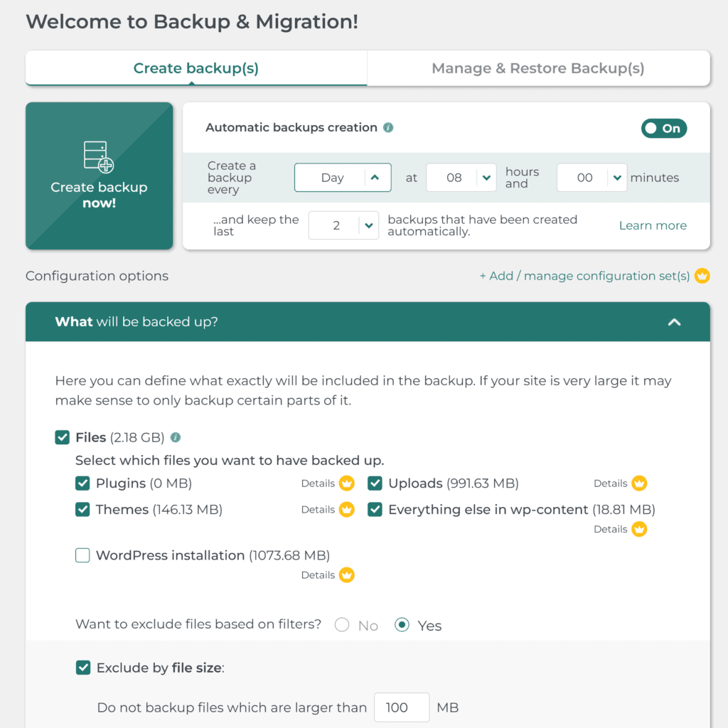The image size is (728, 728).
Task: Uncheck the Uploads checkbox
Action: (x=375, y=483)
